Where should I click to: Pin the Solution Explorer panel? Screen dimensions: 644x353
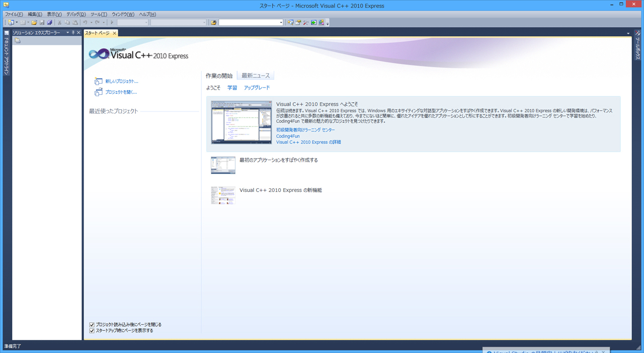pos(73,33)
